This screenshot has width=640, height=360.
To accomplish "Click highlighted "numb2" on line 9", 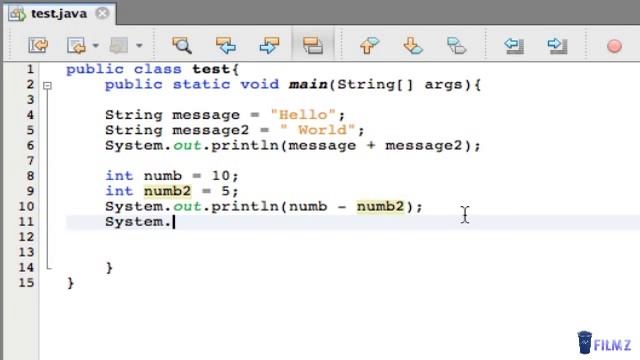I will [x=167, y=191].
